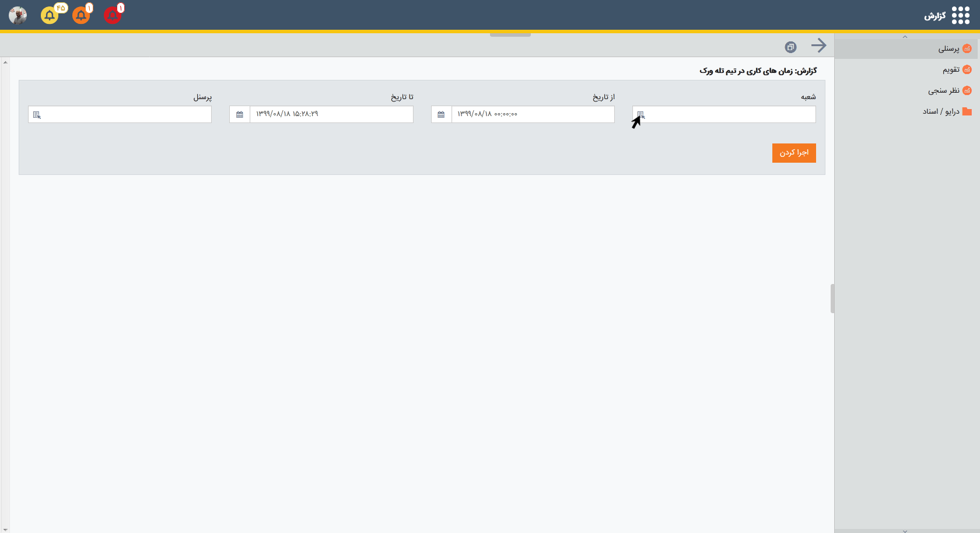Open the red alert notification icon
This screenshot has height=533, width=980.
coord(113,15)
